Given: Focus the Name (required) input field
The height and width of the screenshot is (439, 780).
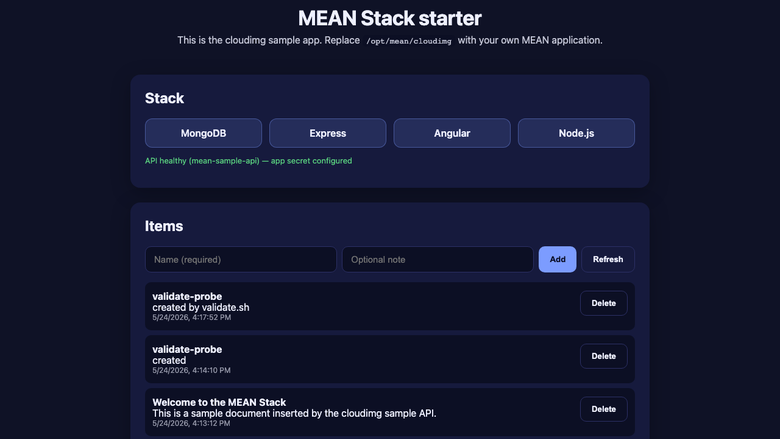Looking at the screenshot, I should pos(241,260).
